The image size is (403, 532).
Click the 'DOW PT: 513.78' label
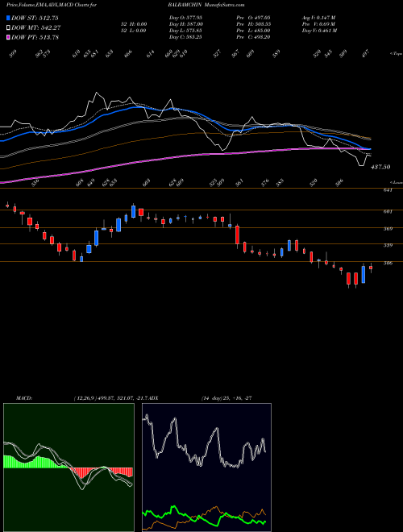(35, 37)
